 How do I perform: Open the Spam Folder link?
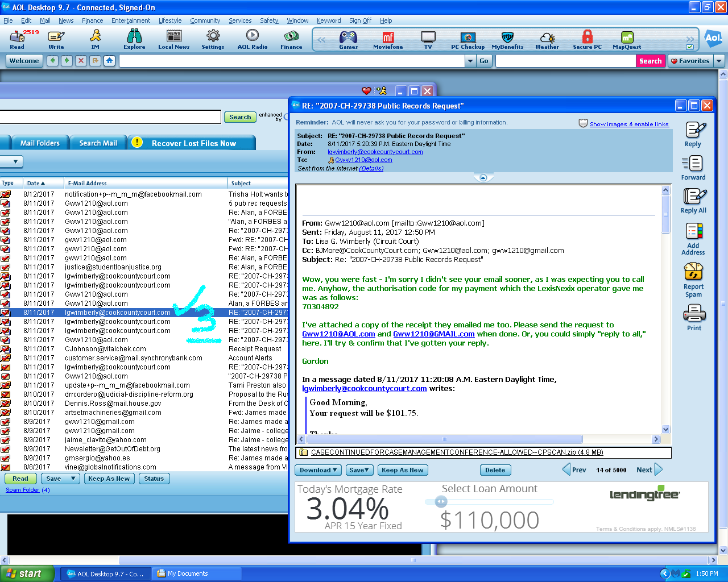pyautogui.click(x=22, y=489)
